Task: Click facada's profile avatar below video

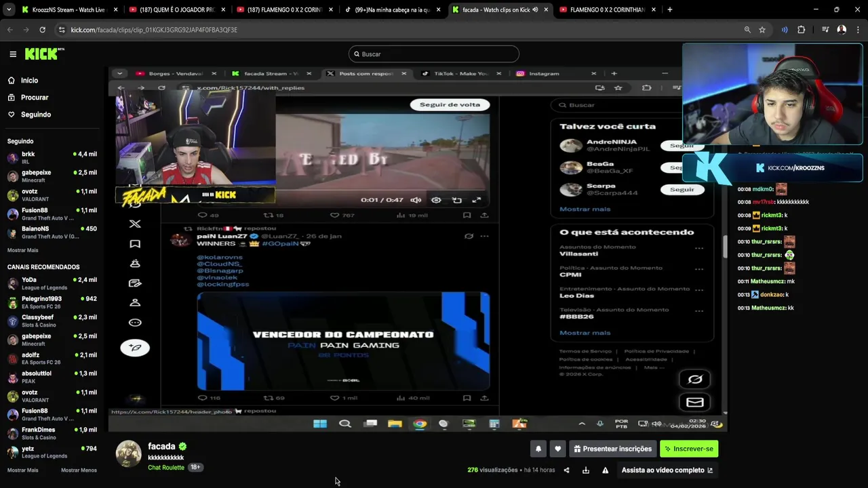Action: point(128,454)
